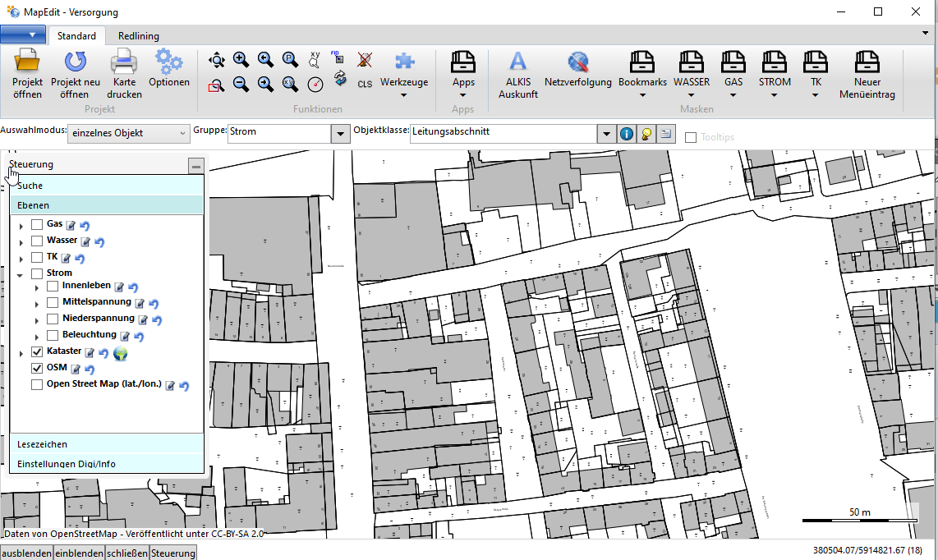Click the zoom out magnifier icon
938x560 pixels.
coord(241,84)
